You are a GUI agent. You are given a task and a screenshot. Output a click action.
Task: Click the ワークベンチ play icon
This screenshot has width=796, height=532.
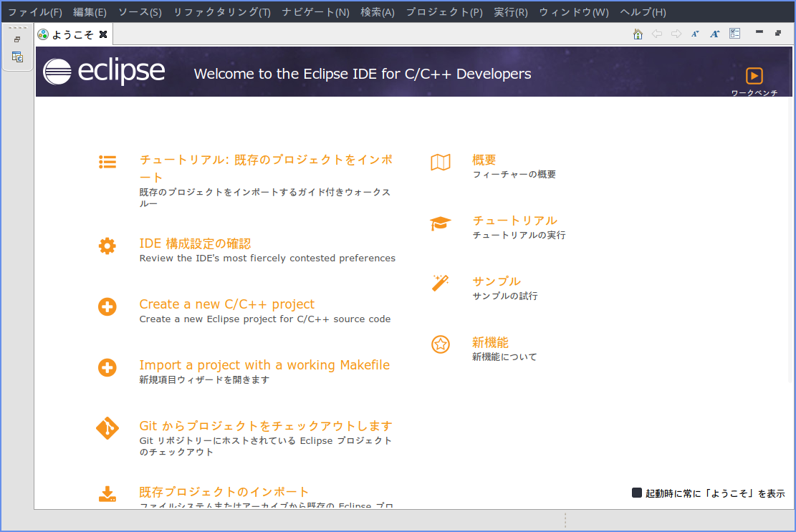click(x=754, y=76)
